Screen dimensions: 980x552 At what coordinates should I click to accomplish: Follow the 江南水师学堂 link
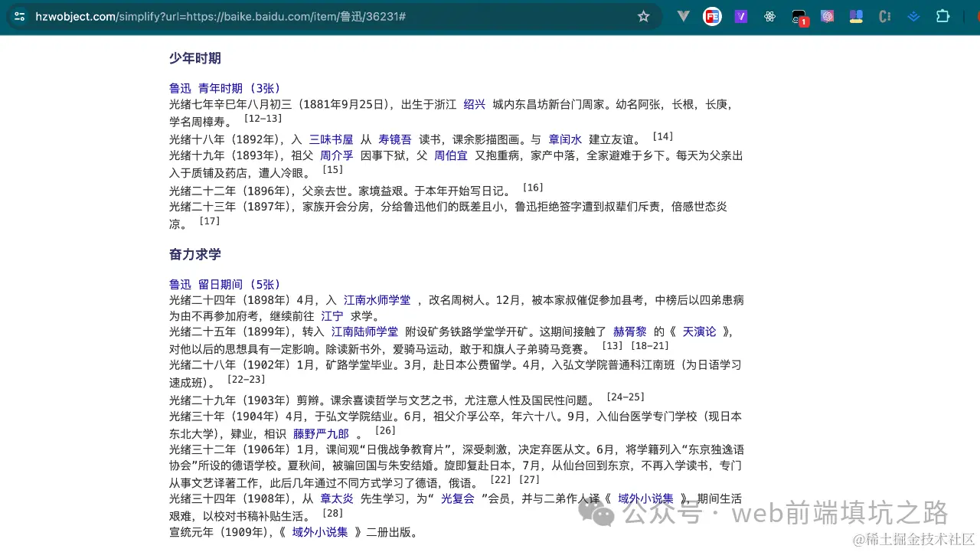[377, 300]
